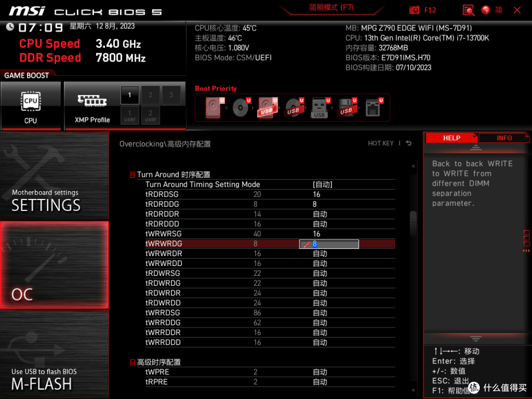The image size is (532, 399).
Task: Click the help panel bottom collapse handle
Action: point(476,338)
